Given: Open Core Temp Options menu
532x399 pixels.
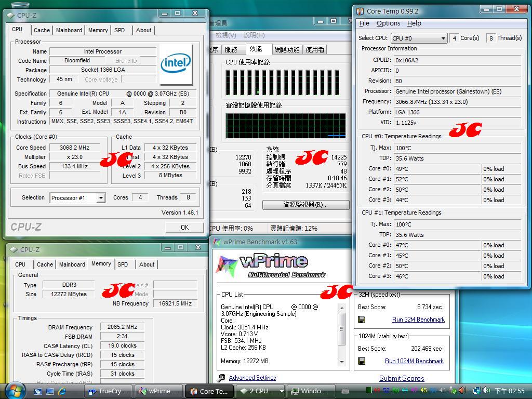Looking at the screenshot, I should pos(388,23).
